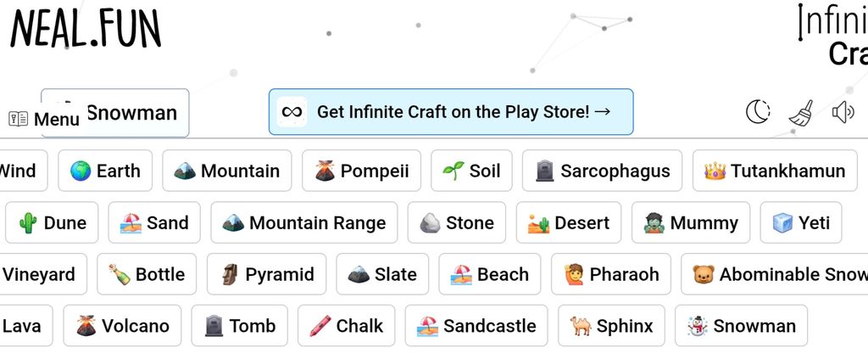Open the Get Infinite Craft Play Store banner

tap(451, 112)
